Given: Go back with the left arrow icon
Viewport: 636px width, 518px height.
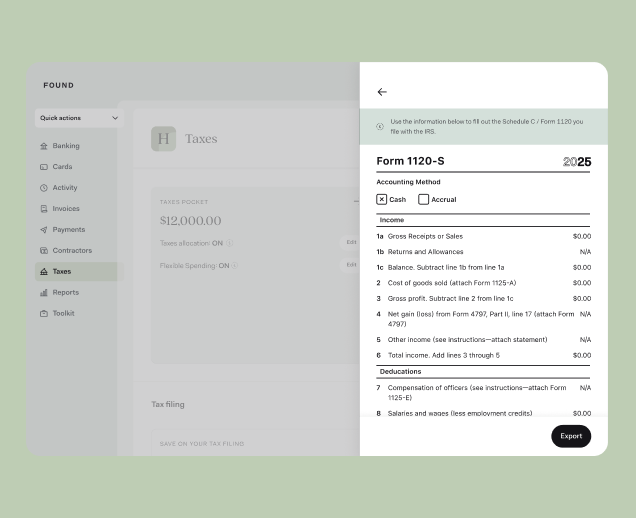Looking at the screenshot, I should pos(382,92).
